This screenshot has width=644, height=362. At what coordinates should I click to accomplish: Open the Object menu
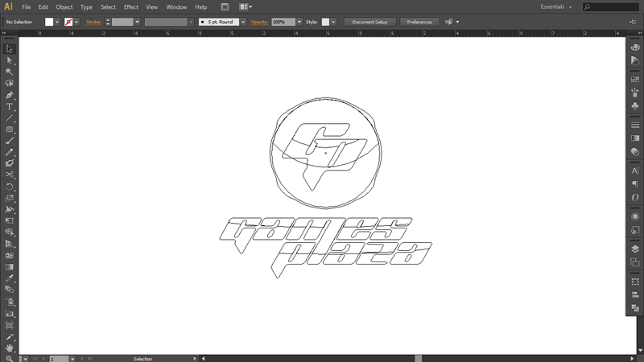coord(64,6)
